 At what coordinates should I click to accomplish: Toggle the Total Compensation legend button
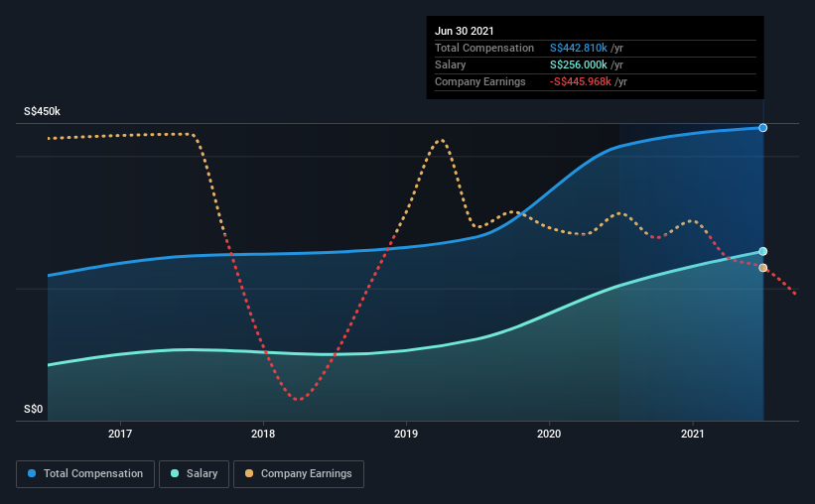(85, 474)
